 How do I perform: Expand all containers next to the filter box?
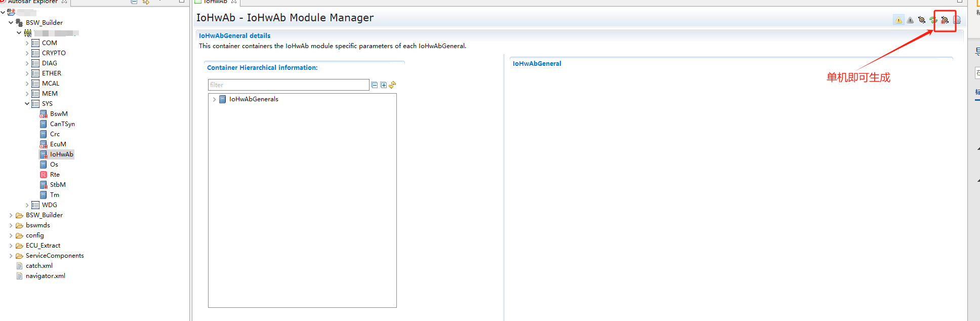(x=383, y=85)
